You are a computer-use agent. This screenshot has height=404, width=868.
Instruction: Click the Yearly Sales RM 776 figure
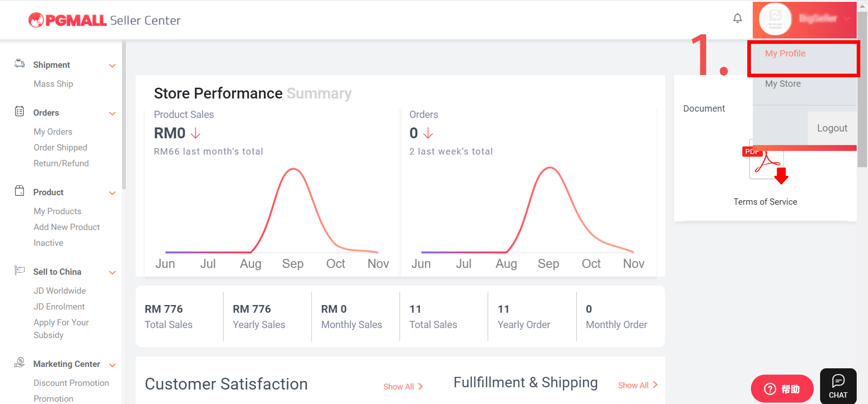(252, 309)
